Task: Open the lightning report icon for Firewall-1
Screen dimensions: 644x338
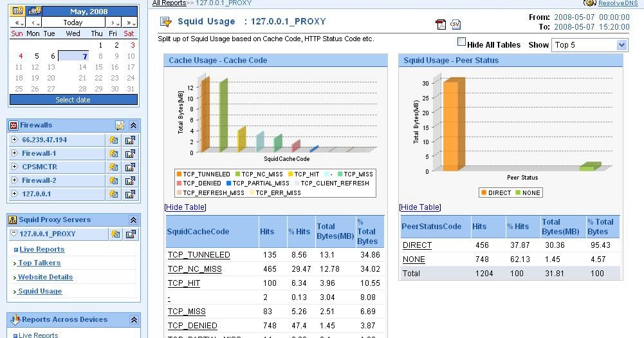Action: (114, 154)
